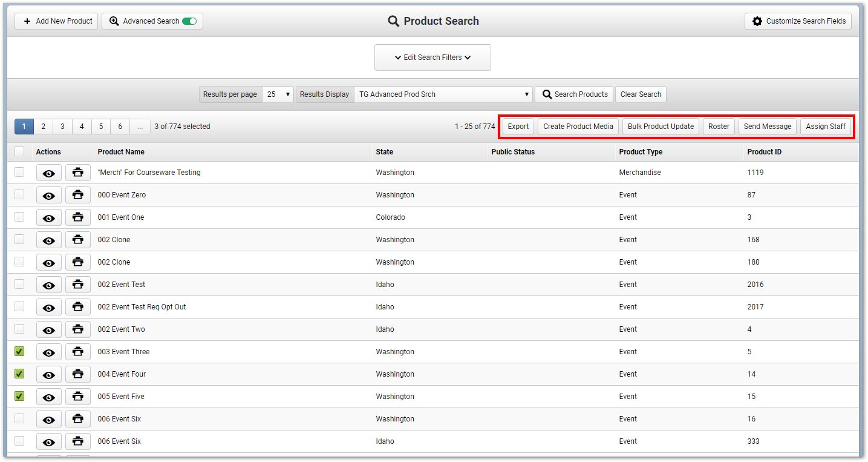
Task: Click the '002 Event Test Req Opt Out' product name
Action: coord(142,307)
